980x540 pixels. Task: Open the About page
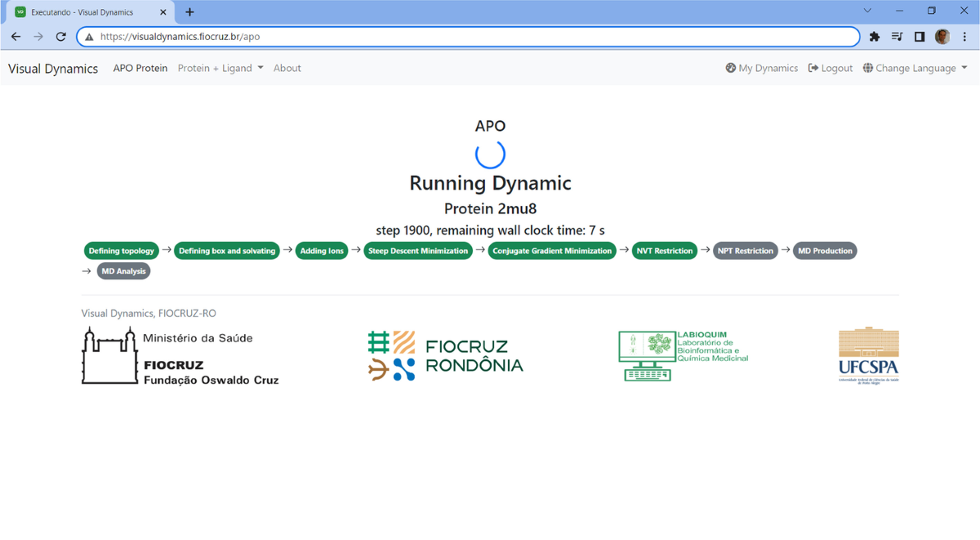(x=287, y=69)
